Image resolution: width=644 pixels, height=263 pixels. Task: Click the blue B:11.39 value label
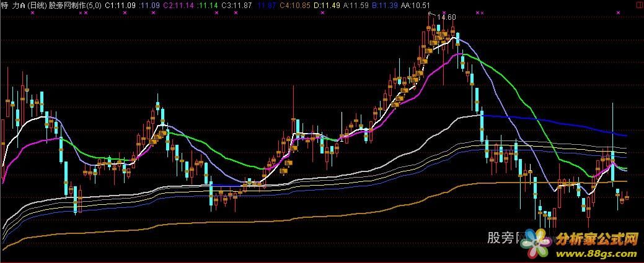384,6
